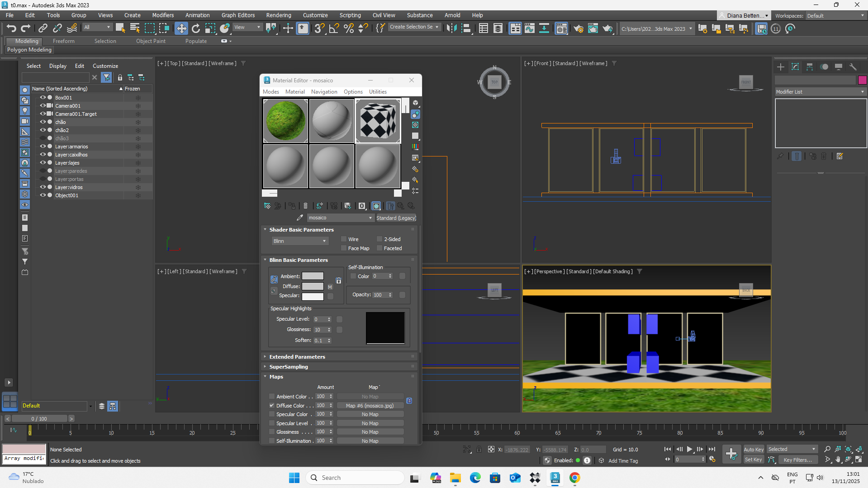868x488 pixels.
Task: Click the Play Animation button
Action: [x=689, y=449]
